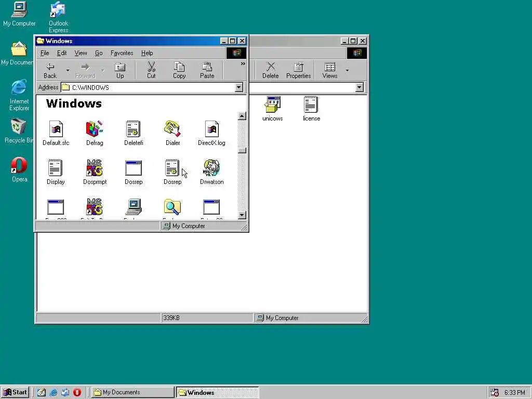Switch to My Documents taskbar button
The height and width of the screenshot is (399, 532).
pyautogui.click(x=132, y=392)
